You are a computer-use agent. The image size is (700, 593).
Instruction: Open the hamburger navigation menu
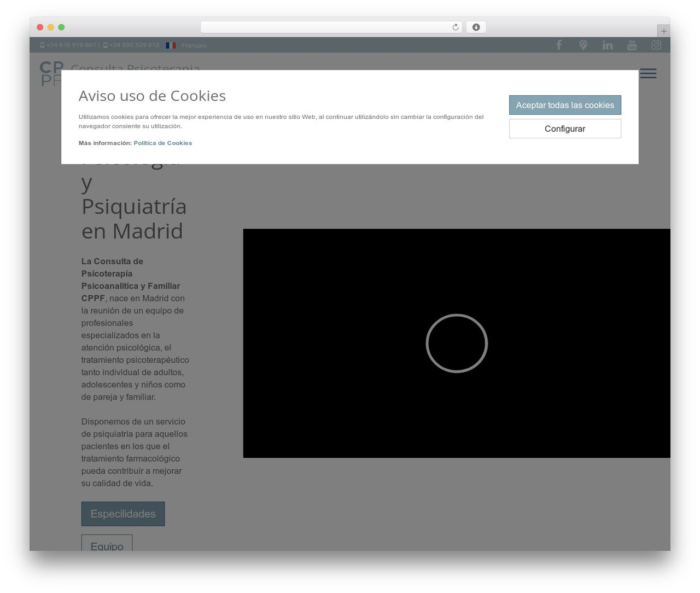coord(648,73)
